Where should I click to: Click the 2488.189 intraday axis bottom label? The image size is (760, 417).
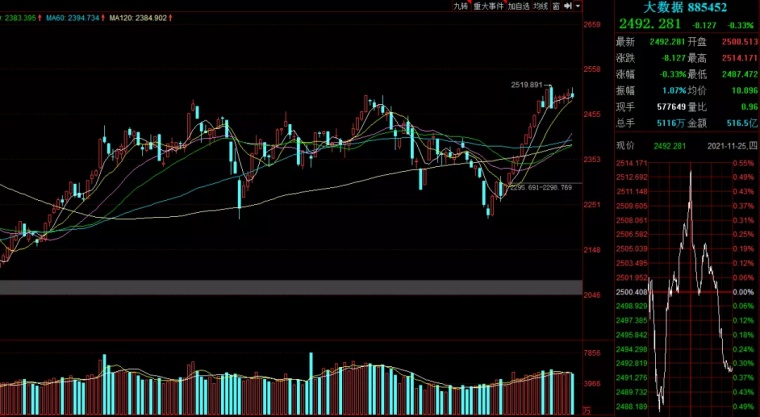click(x=632, y=407)
